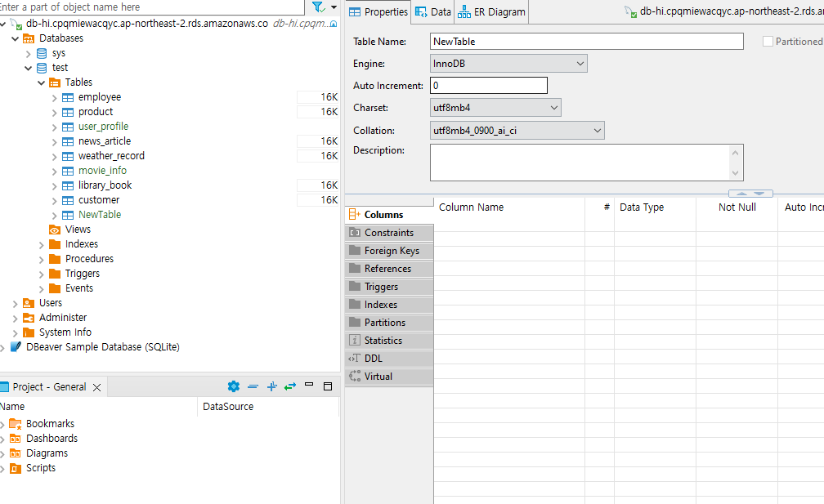
Task: Click the library_book table icon
Action: (68, 186)
